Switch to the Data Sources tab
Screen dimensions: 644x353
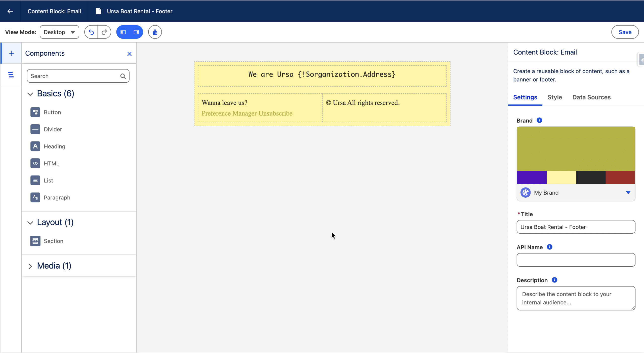pos(591,97)
